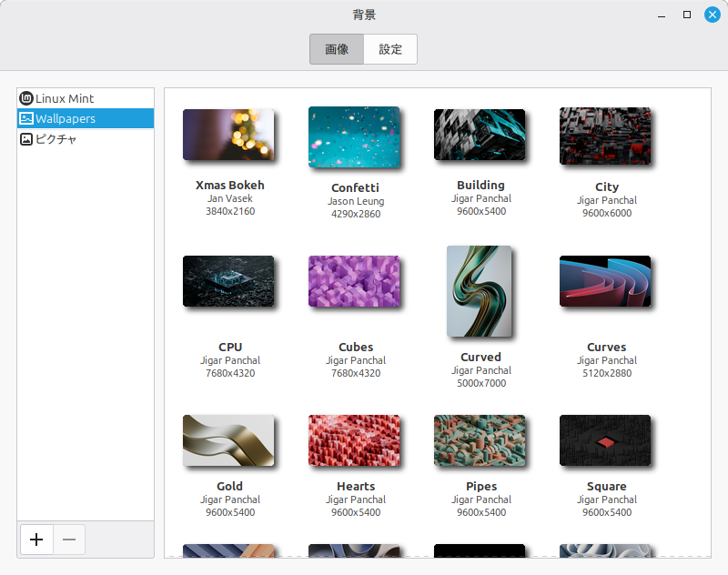
Task: Add a new folder with plus button
Action: pyautogui.click(x=36, y=540)
